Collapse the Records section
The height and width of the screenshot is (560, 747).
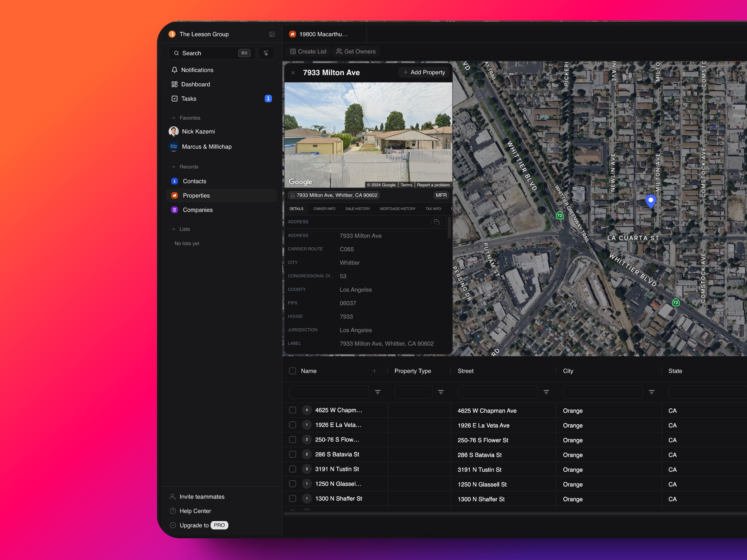174,167
